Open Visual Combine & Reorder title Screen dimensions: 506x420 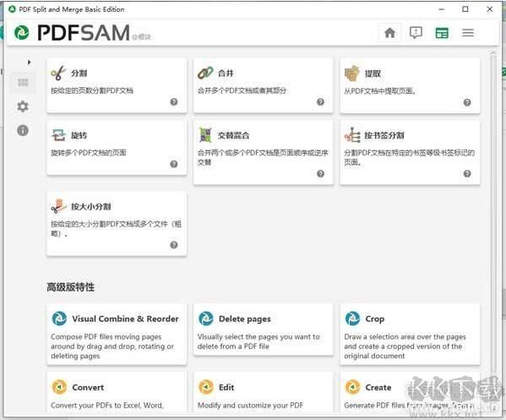(125, 319)
